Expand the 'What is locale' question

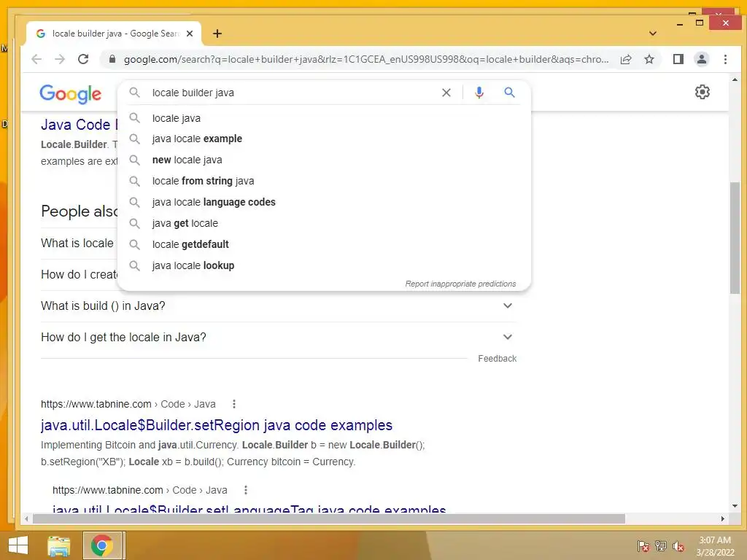pyautogui.click(x=79, y=243)
